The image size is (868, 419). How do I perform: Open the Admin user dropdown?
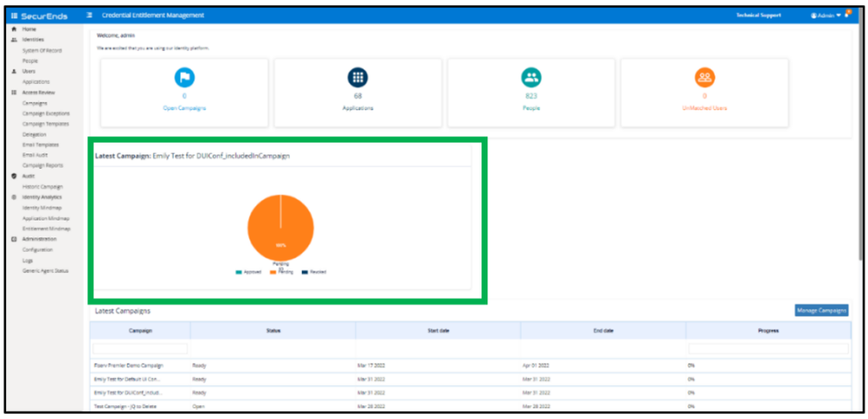tap(825, 15)
